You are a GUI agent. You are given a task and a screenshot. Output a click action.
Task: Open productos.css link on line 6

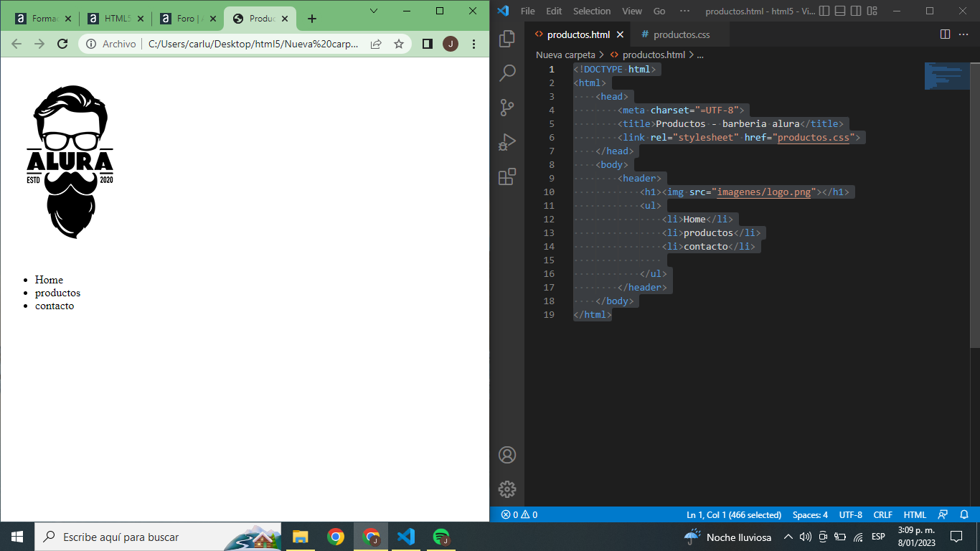[814, 137]
